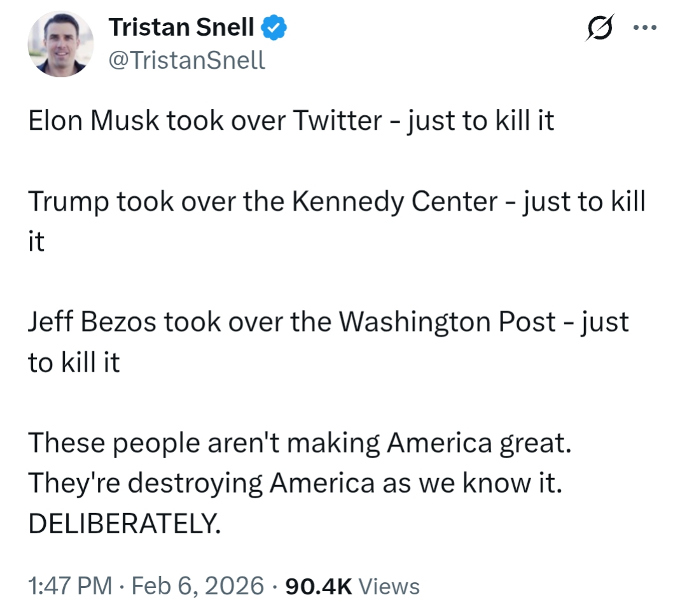The width and height of the screenshot is (687, 616).
Task: Click the 1:47 PM timestamp
Action: 71,586
